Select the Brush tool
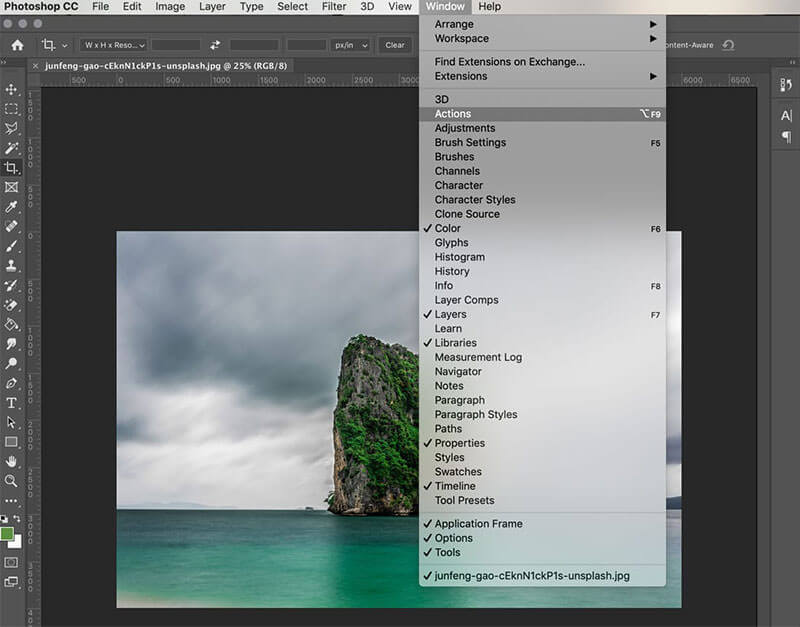The height and width of the screenshot is (627, 800). pos(12,246)
